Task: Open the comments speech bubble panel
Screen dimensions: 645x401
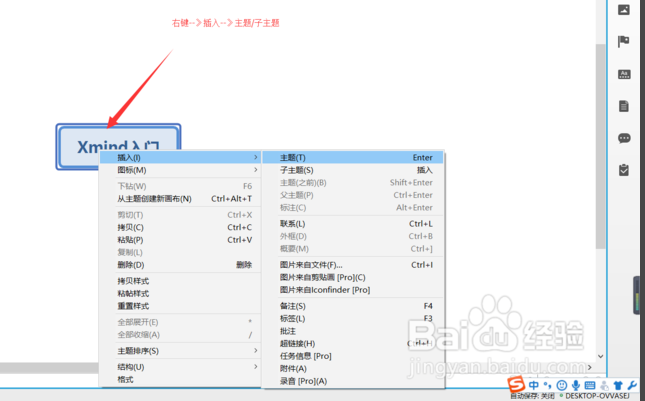Action: pyautogui.click(x=624, y=138)
